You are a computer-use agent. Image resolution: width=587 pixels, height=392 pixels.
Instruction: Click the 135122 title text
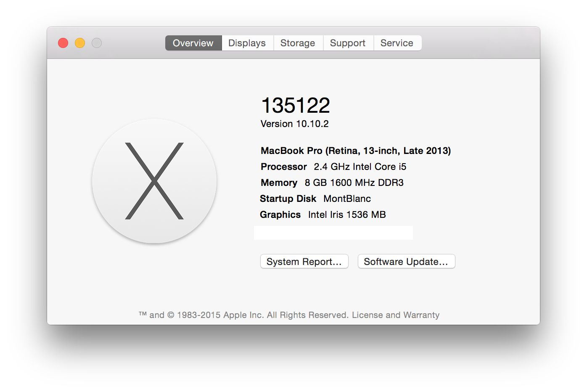coord(296,105)
